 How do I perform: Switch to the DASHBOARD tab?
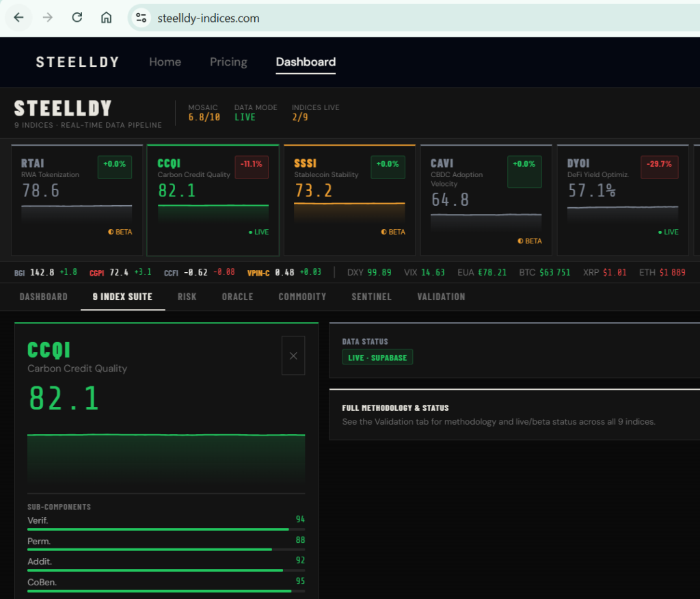(x=43, y=297)
